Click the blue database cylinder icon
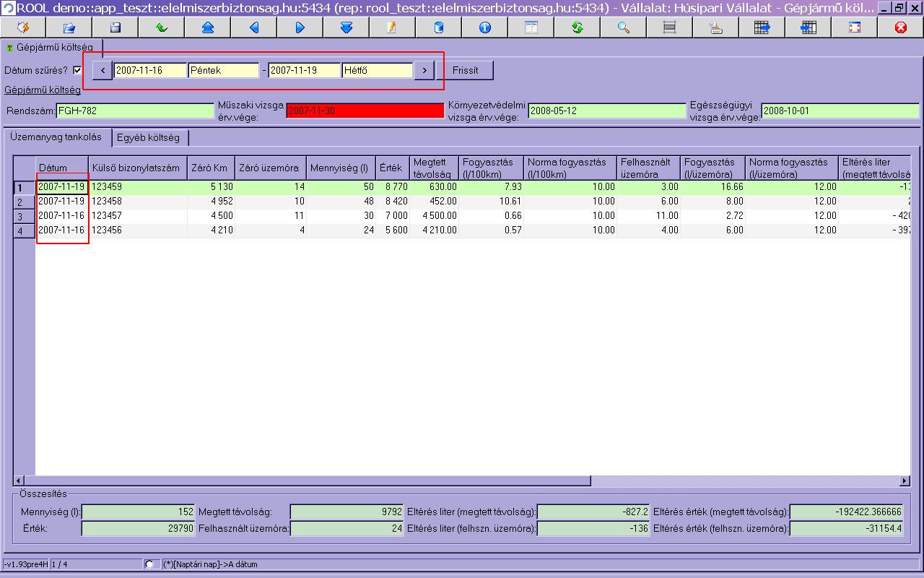This screenshot has height=578, width=924. click(439, 27)
